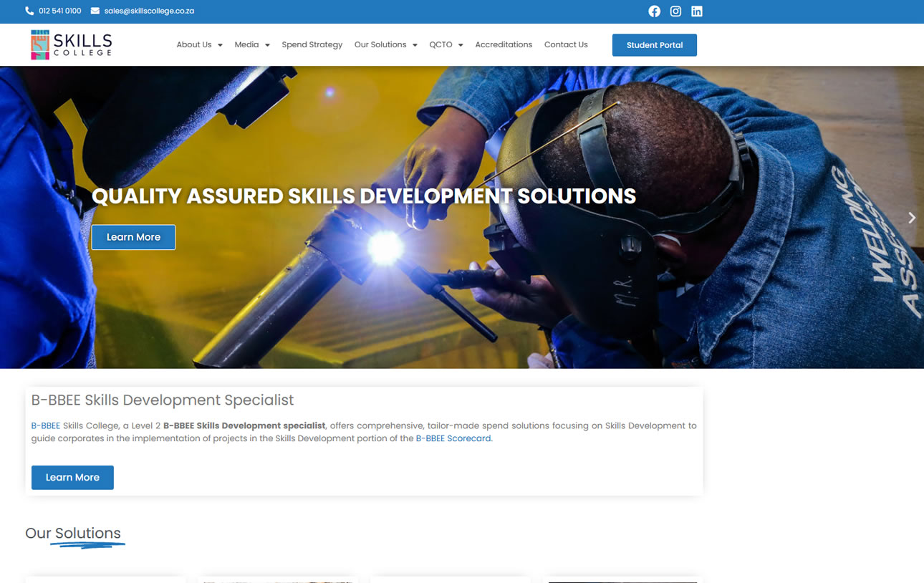Click the envelope email icon

pyautogui.click(x=95, y=11)
